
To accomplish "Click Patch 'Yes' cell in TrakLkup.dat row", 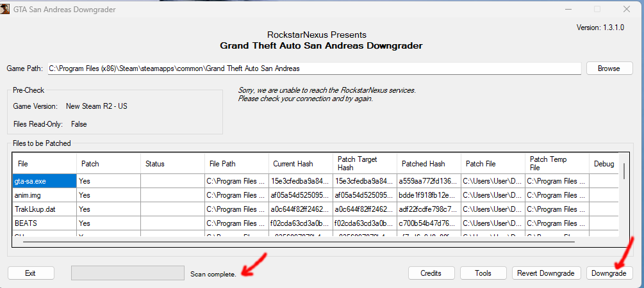I will (108, 209).
